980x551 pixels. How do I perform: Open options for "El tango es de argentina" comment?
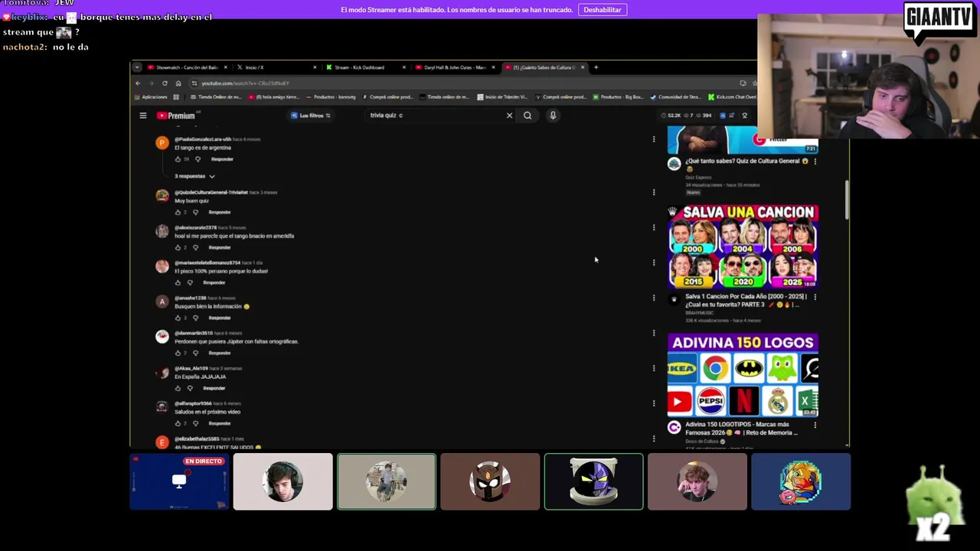pos(654,139)
